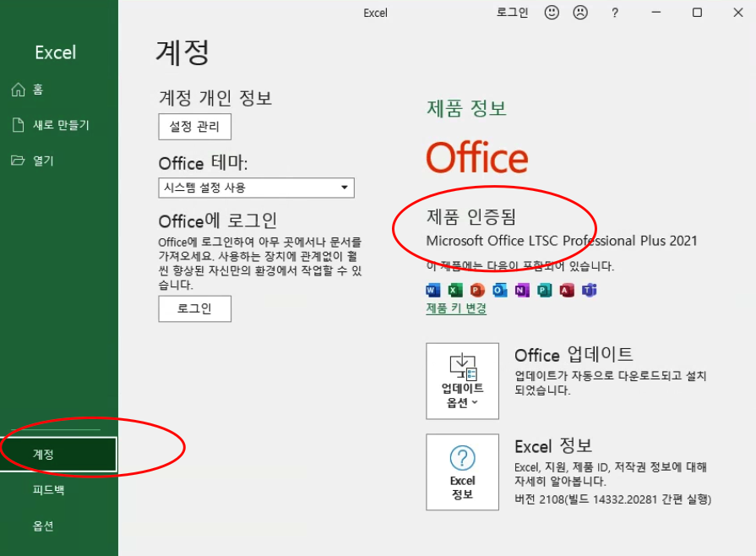Click the Access app icon
756x556 pixels.
[x=567, y=290]
